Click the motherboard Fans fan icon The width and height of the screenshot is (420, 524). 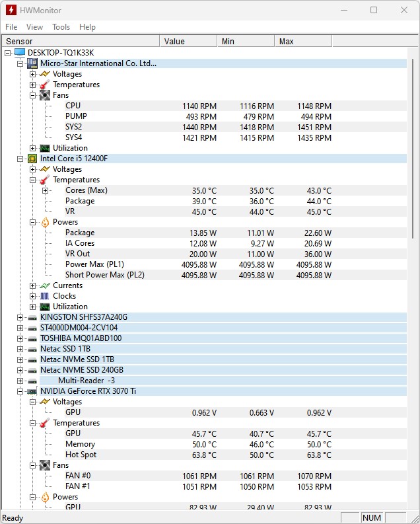[45, 95]
